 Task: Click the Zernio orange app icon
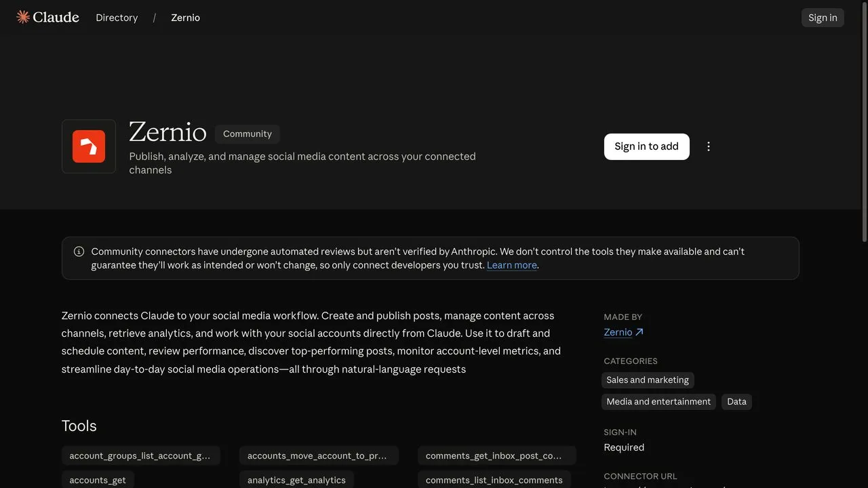(x=89, y=146)
